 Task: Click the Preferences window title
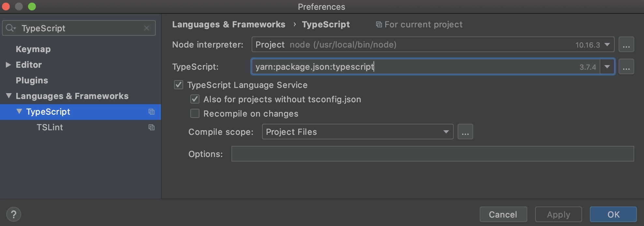321,7
